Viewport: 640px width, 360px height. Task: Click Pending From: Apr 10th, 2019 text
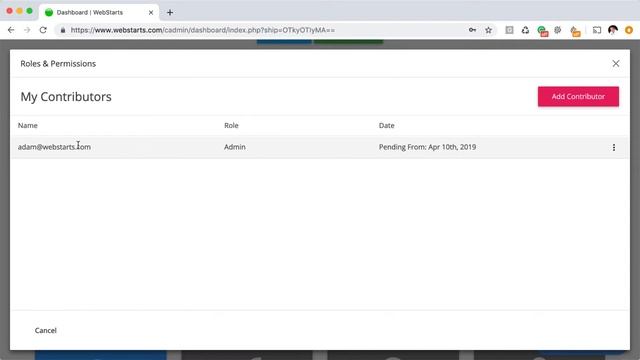click(427, 147)
